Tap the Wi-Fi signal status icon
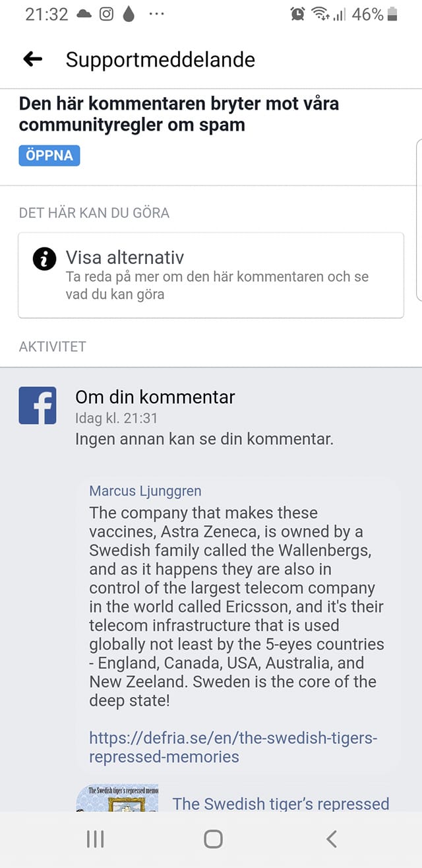 click(320, 15)
